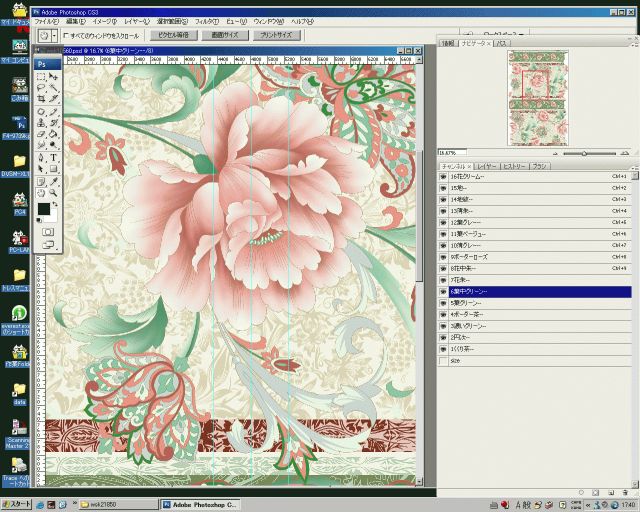Show the bottom channel via its empty eye box
Image resolution: width=640 pixels, height=512 pixels.
pyautogui.click(x=443, y=360)
